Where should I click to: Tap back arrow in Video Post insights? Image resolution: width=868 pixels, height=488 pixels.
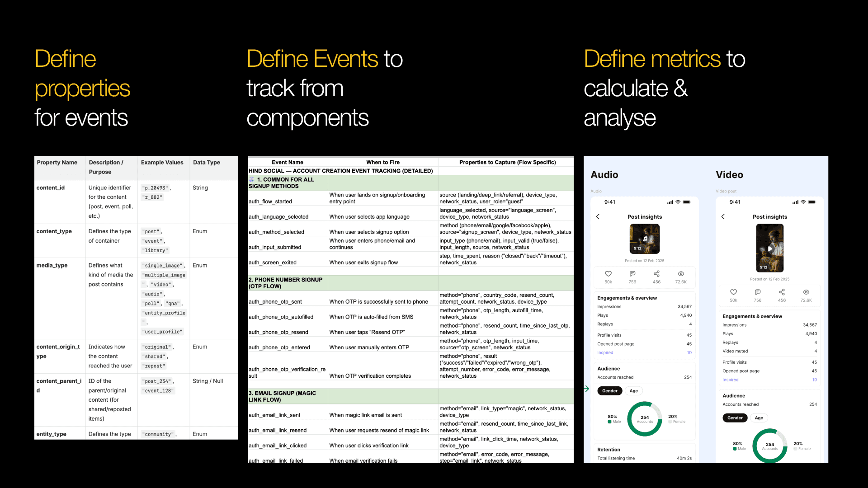723,216
